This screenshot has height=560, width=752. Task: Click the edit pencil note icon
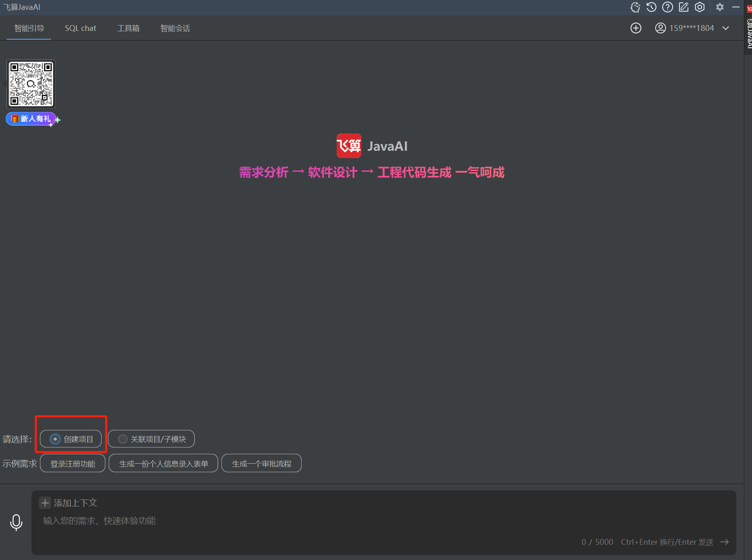pyautogui.click(x=684, y=7)
